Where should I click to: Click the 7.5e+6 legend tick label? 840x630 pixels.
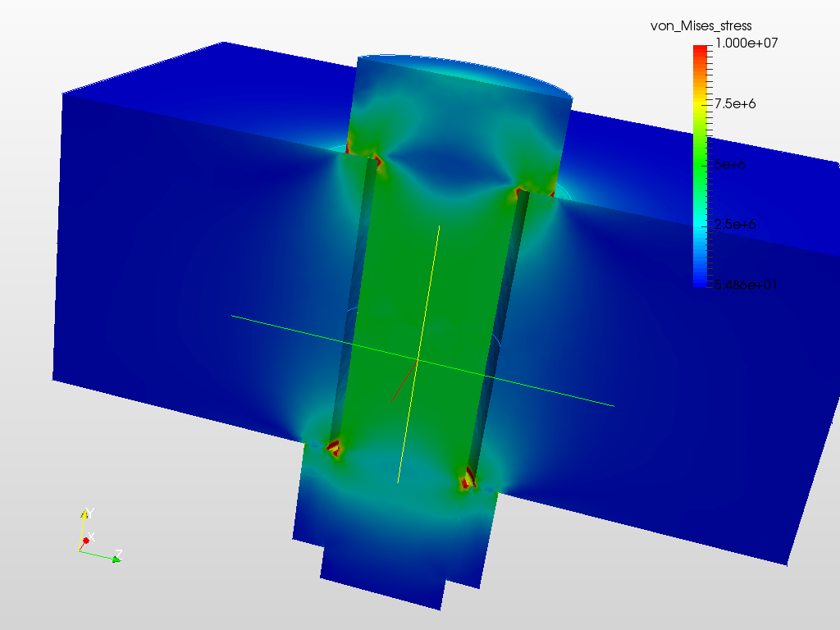[x=735, y=104]
